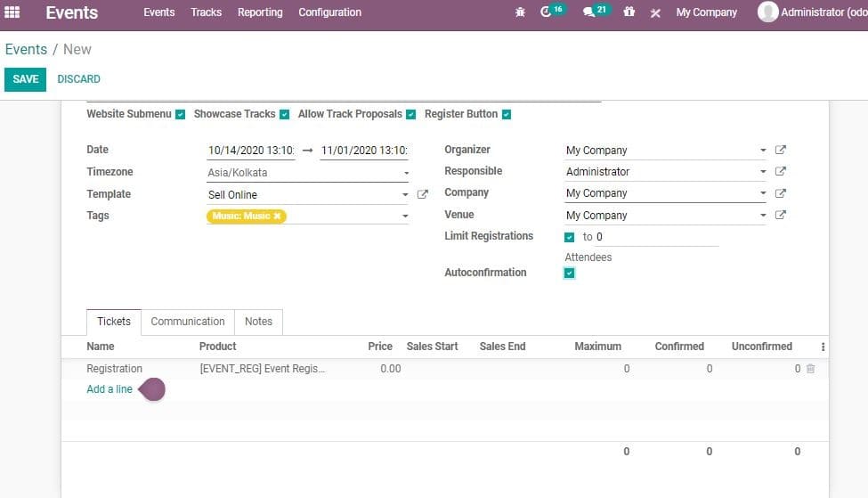
Task: Click the 0.00 price cell
Action: 390,369
